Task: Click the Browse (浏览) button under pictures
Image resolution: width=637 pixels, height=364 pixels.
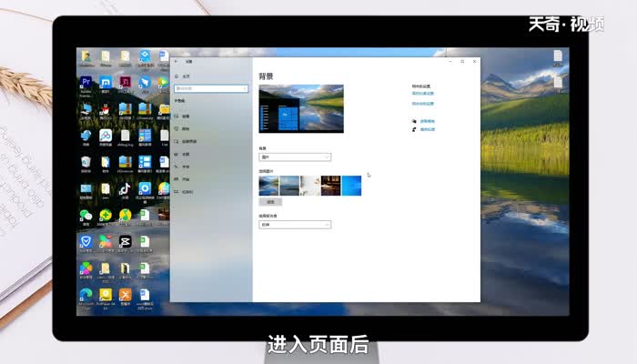Action: click(x=270, y=202)
